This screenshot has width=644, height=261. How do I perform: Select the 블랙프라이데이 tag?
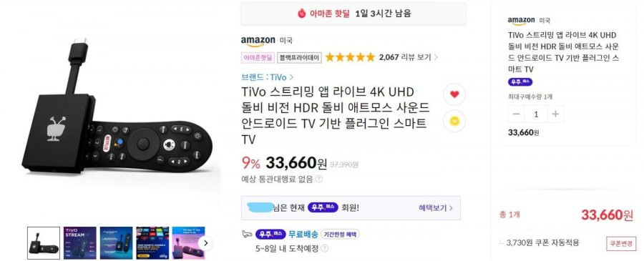(299, 58)
